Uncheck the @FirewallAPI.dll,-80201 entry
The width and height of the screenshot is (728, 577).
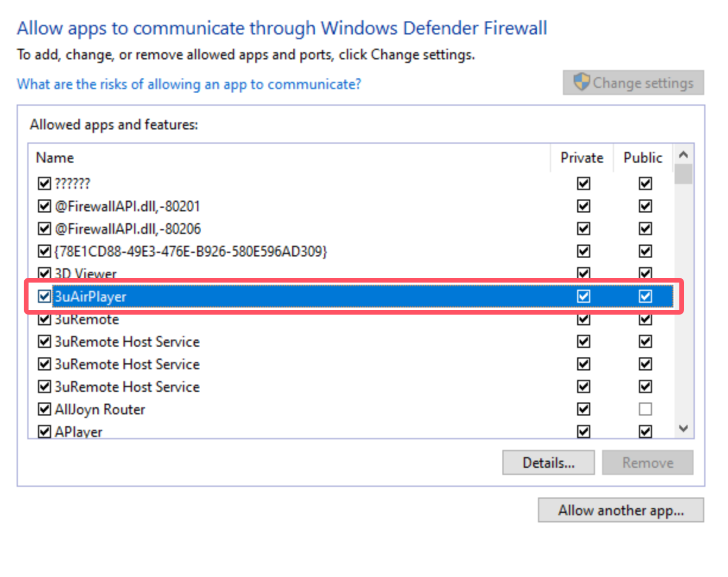[45, 205]
